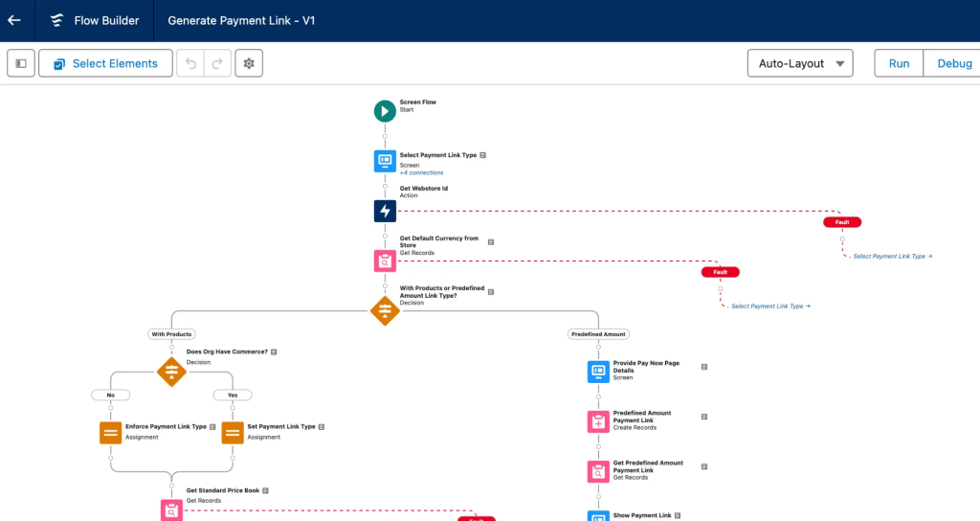Screen dimensions: 980x521
Task: Toggle the left toolbox panel
Action: tap(21, 63)
